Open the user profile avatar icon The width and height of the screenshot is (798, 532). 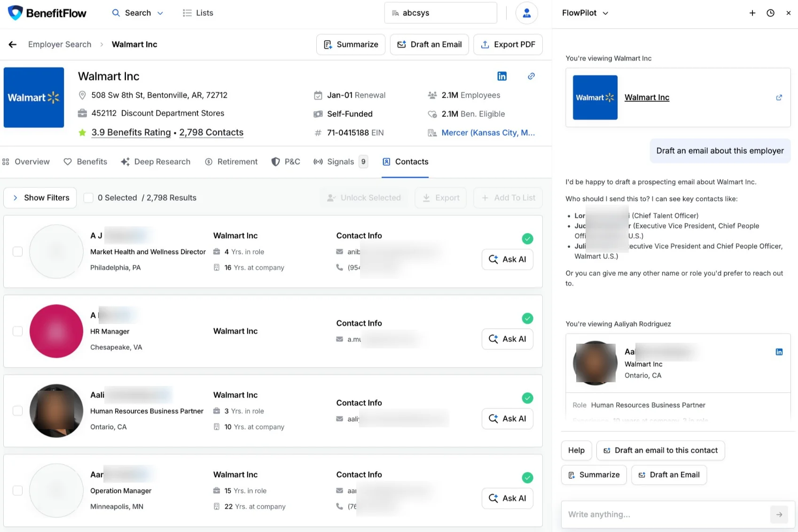click(x=526, y=13)
